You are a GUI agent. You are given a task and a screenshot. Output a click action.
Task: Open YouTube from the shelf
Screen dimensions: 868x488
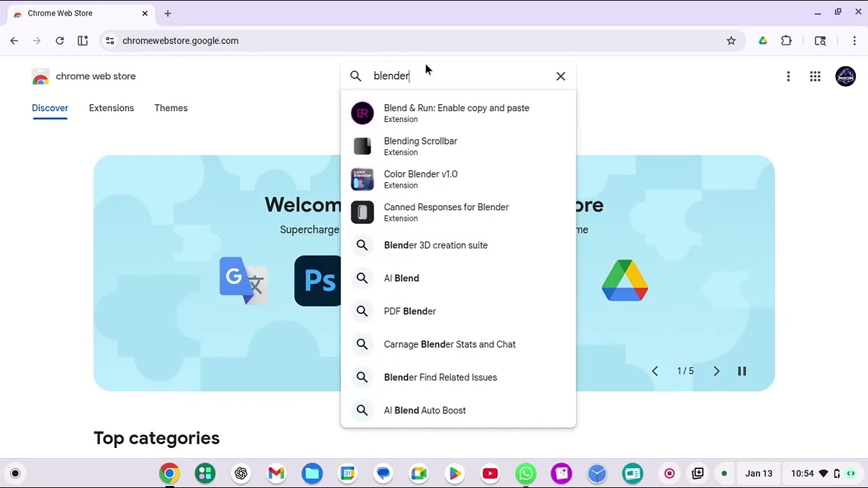click(490, 473)
